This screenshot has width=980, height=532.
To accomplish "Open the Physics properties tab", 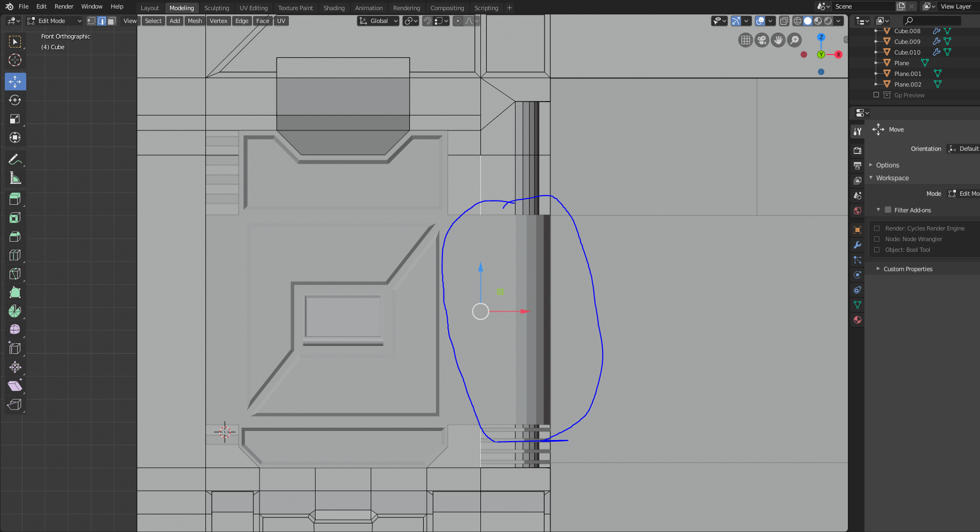I will click(x=857, y=275).
